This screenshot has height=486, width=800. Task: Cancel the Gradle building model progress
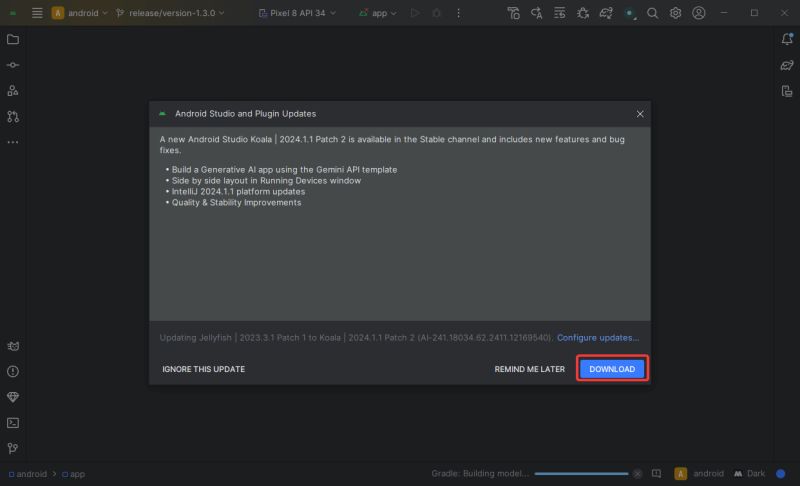pos(637,474)
